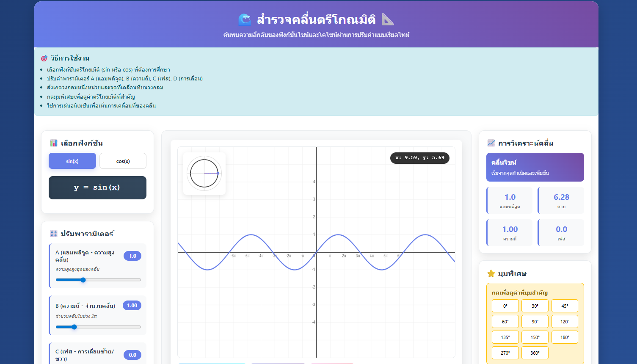
Task: Adjust the B frequency slider
Action: 98,327
